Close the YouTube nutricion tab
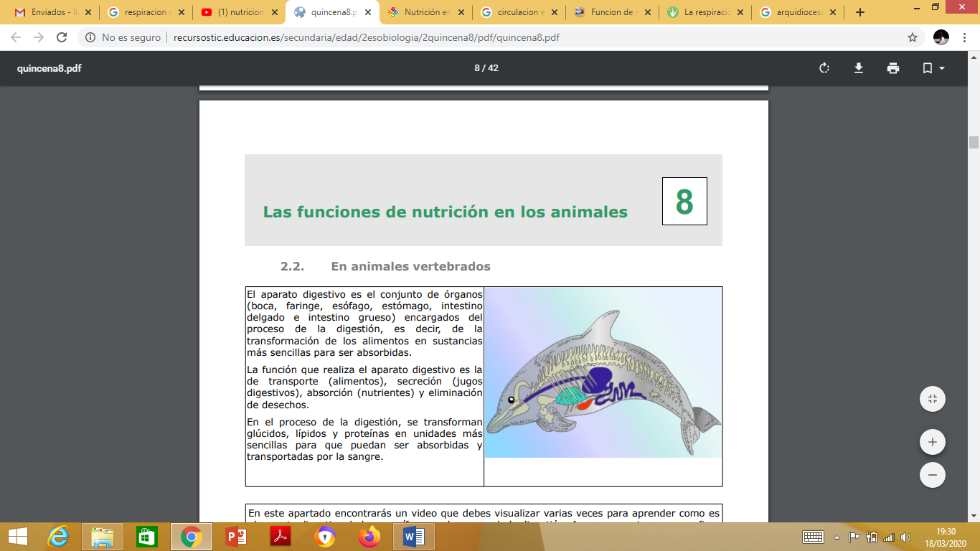Screen dimensions: 980x551 pyautogui.click(x=274, y=12)
